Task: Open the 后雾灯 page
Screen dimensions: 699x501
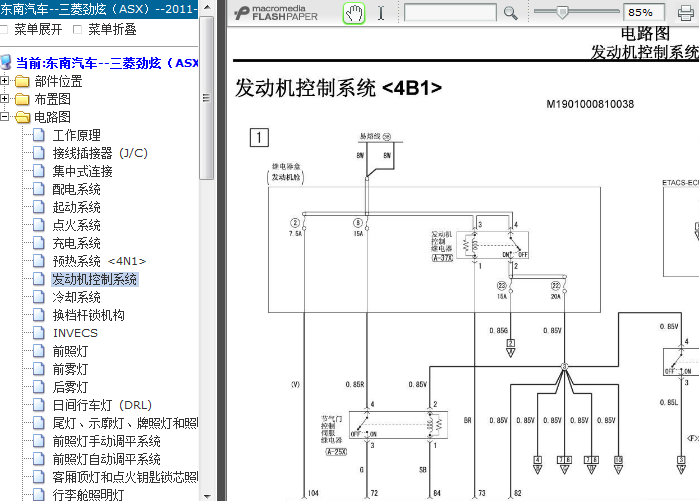Action: pyautogui.click(x=70, y=387)
